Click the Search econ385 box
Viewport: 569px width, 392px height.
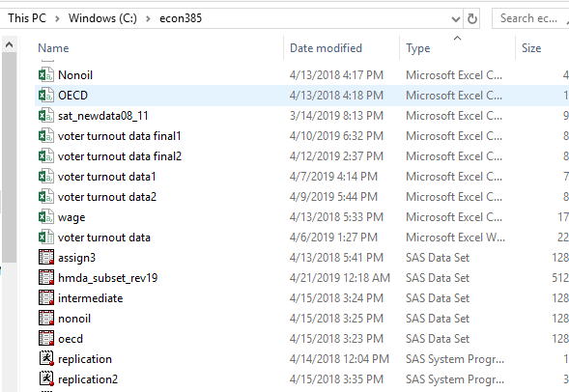pos(530,18)
